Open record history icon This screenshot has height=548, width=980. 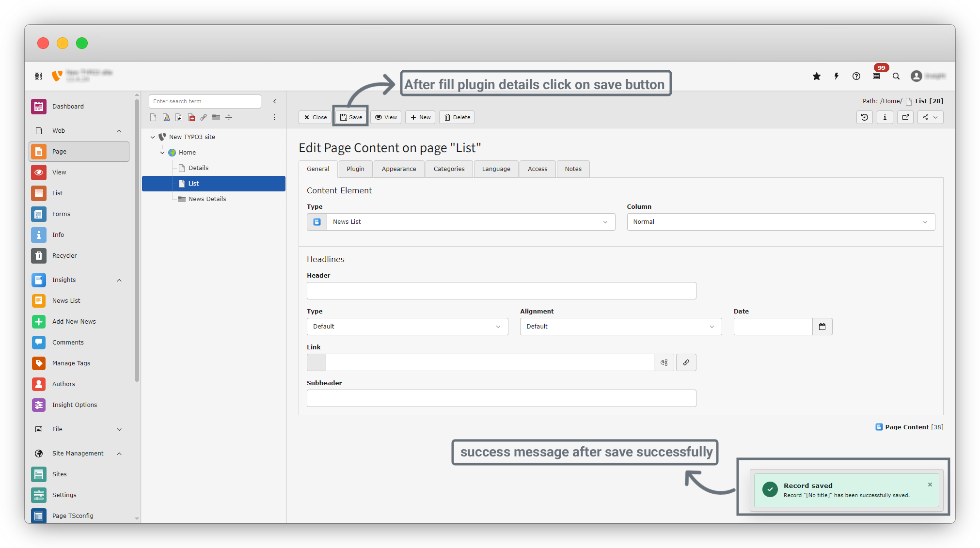pos(864,117)
